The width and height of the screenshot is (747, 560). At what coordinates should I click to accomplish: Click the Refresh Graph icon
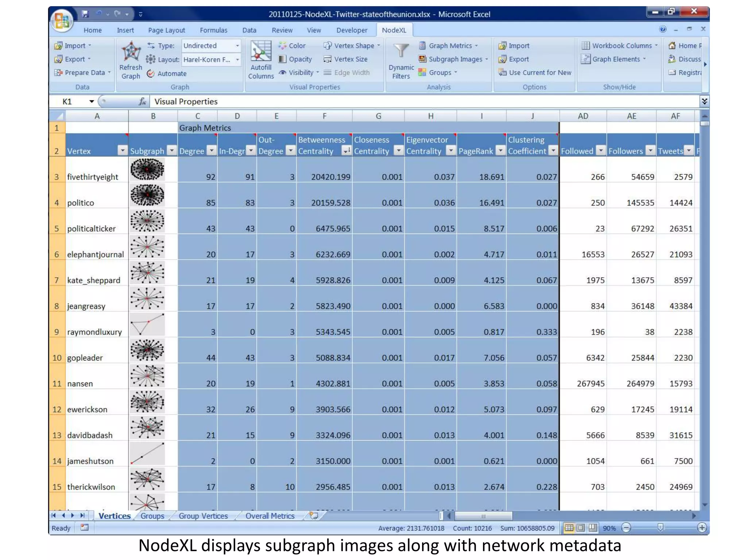[131, 51]
